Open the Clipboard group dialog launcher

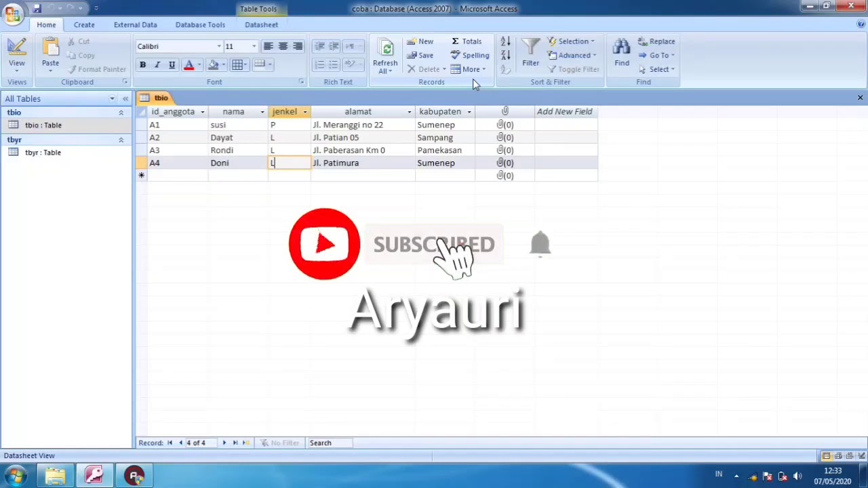pos(125,82)
